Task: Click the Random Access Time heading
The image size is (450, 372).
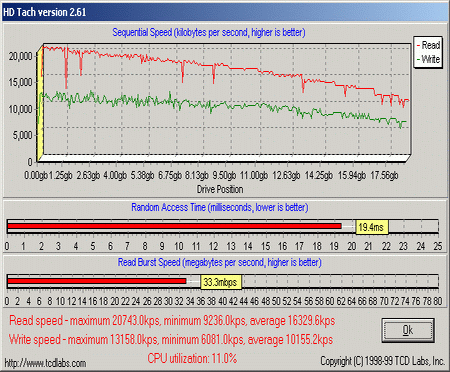Action: pos(220,207)
